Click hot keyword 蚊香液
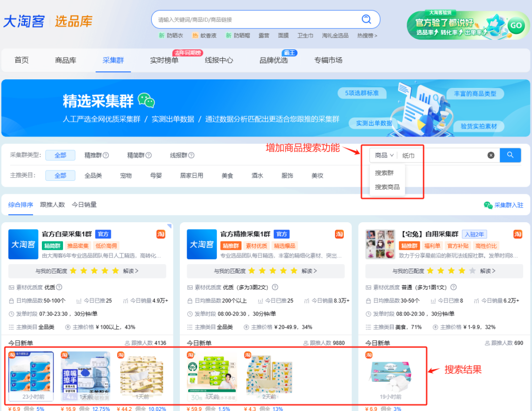Screen dimensions: 532x411 click(x=208, y=35)
